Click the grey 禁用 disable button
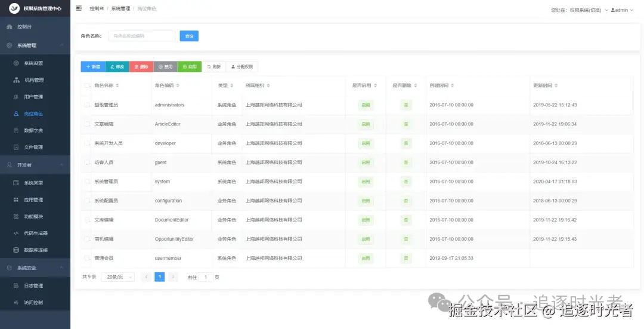This screenshot has height=329, width=644. pos(166,67)
